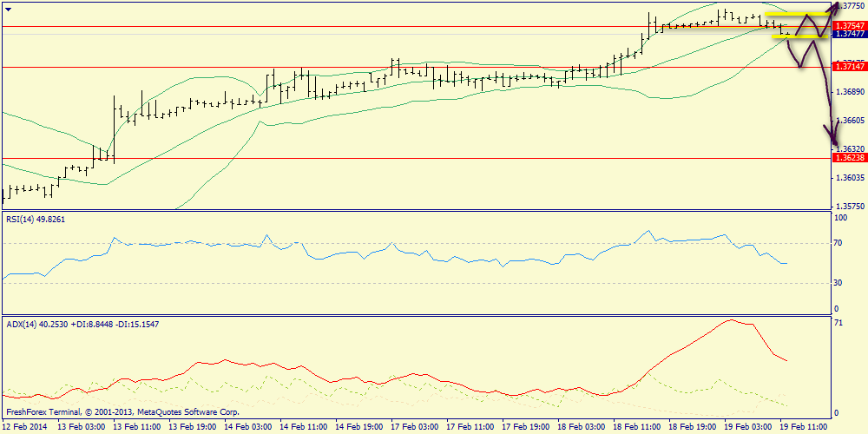
Task: Click the ADX(14) 40.2530 indicator label
Action: click(82, 325)
